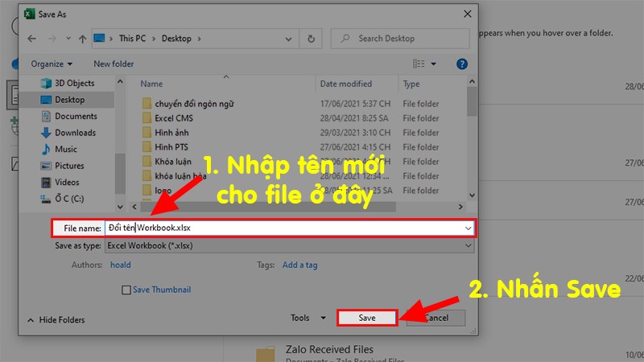The image size is (644, 362).
Task: Go up one folder level
Action: (83, 39)
